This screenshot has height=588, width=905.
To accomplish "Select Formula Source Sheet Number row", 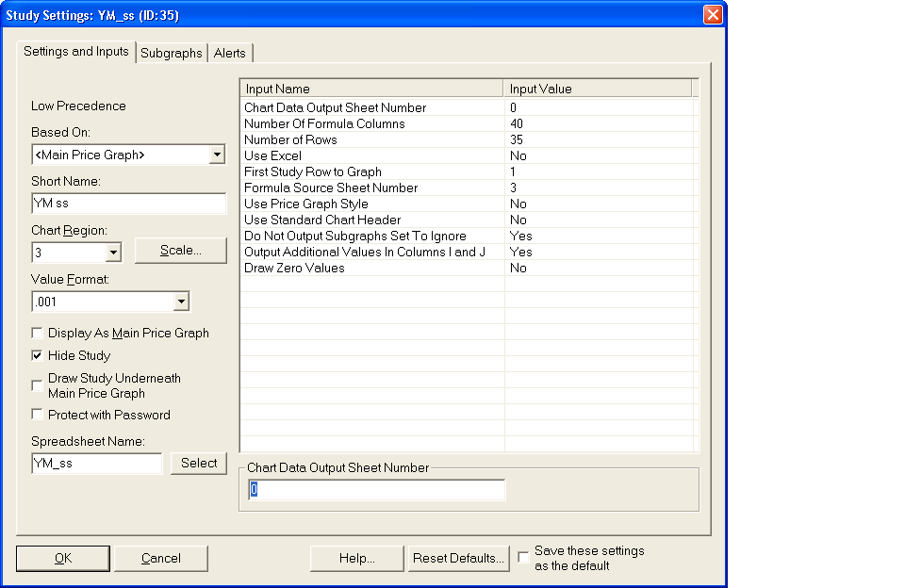I will pyautogui.click(x=467, y=188).
